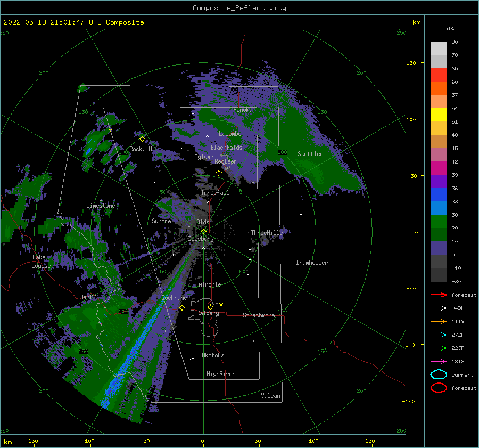Click the cyan current ellipse icon
479x448 pixels.
439,374
